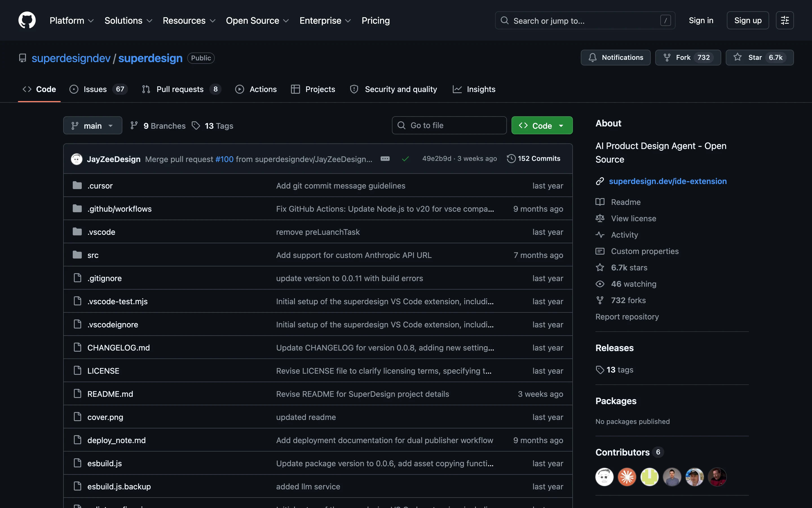Viewport: 812px width, 508px height.
Task: Click the license scales icon
Action: (600, 218)
